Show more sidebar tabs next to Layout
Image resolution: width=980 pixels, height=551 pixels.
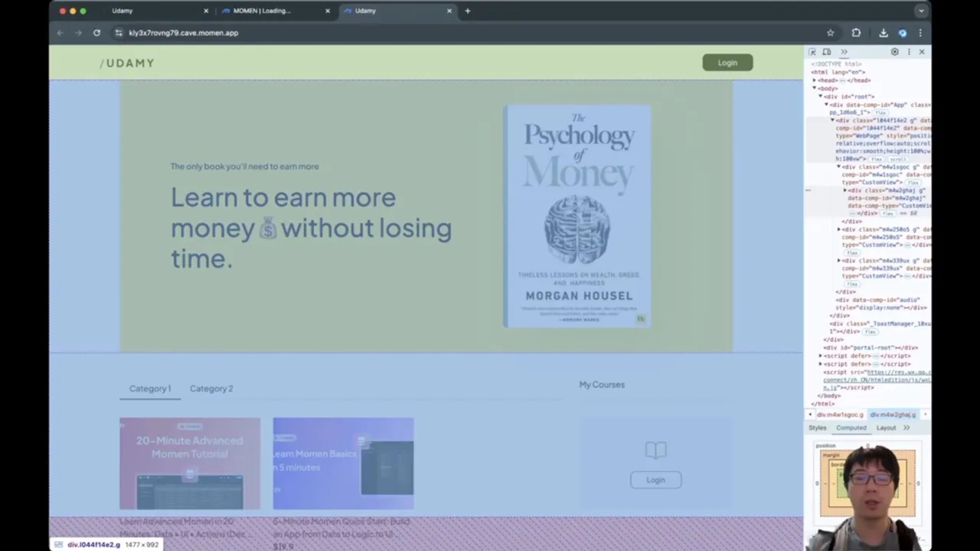906,428
